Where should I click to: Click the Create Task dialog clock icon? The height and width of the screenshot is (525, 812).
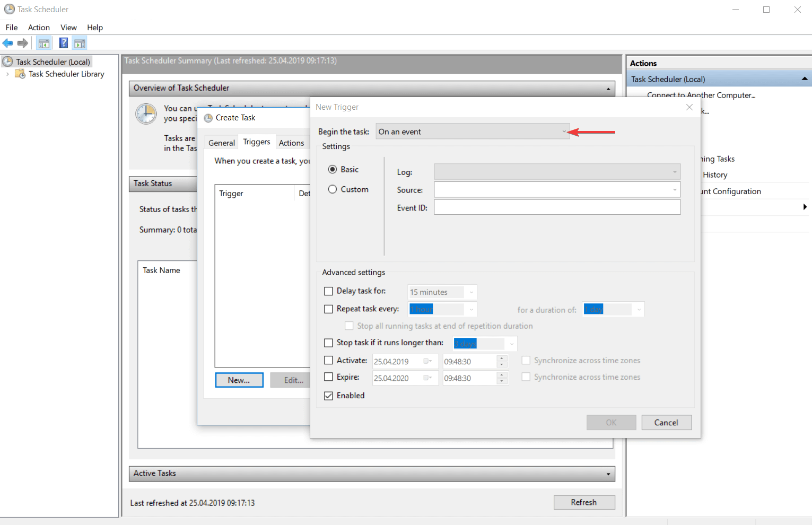[x=208, y=118]
